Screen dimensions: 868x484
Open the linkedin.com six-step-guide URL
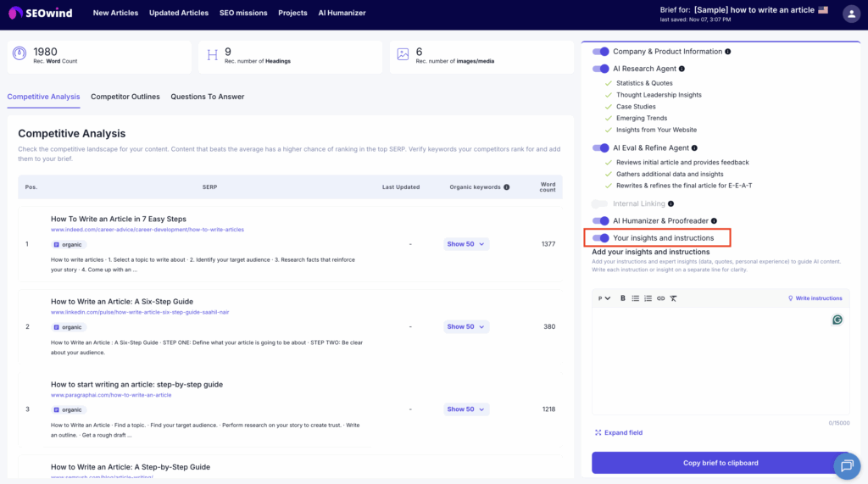tap(140, 312)
